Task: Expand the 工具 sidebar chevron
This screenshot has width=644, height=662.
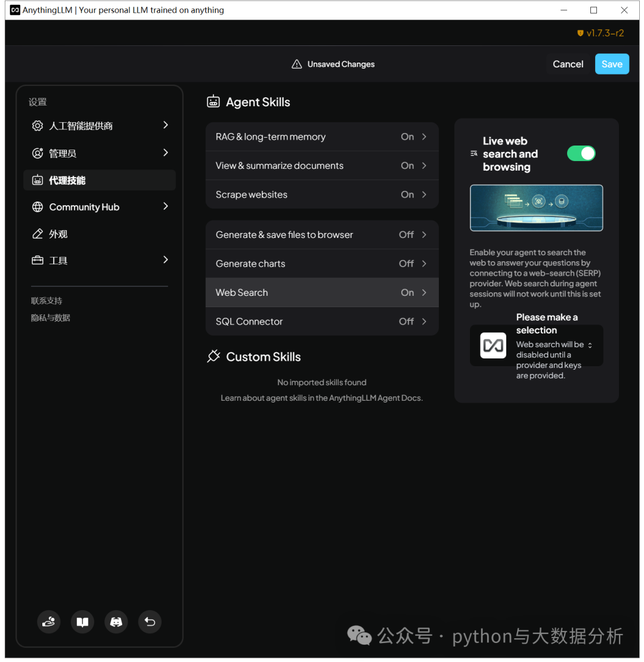Action: (165, 259)
